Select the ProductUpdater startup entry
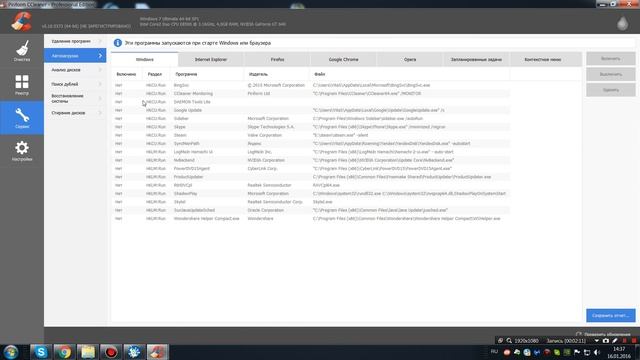The height and width of the screenshot is (360, 640). (311, 177)
